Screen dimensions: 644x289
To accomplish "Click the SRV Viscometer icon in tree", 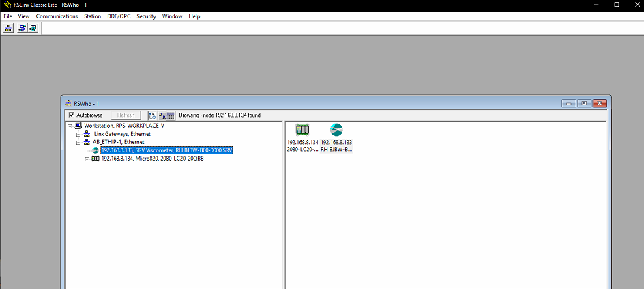I will click(x=96, y=150).
